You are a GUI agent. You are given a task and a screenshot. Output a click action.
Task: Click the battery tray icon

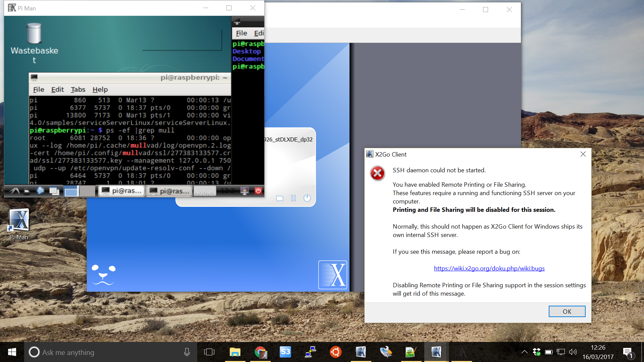549,352
